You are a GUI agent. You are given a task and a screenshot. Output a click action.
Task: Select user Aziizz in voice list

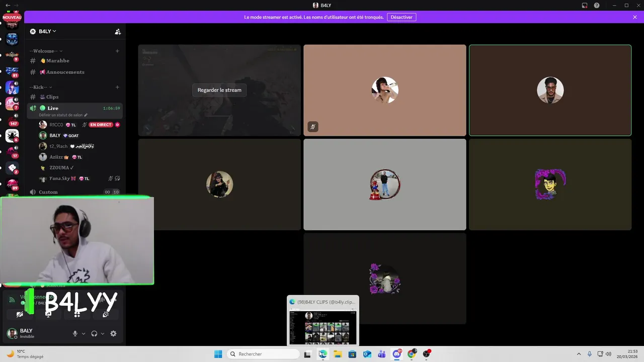pyautogui.click(x=79, y=157)
